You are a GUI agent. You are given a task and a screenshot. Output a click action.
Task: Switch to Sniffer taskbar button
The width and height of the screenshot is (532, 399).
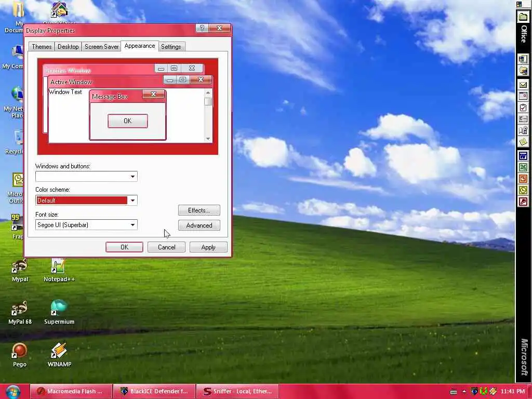[237, 391]
